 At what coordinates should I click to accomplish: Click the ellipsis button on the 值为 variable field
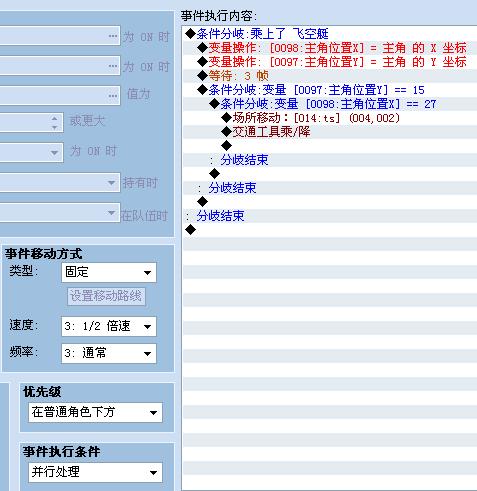click(x=113, y=96)
